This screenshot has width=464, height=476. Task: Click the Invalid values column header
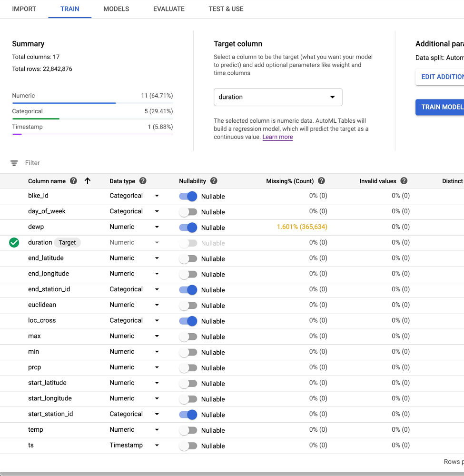[378, 181]
